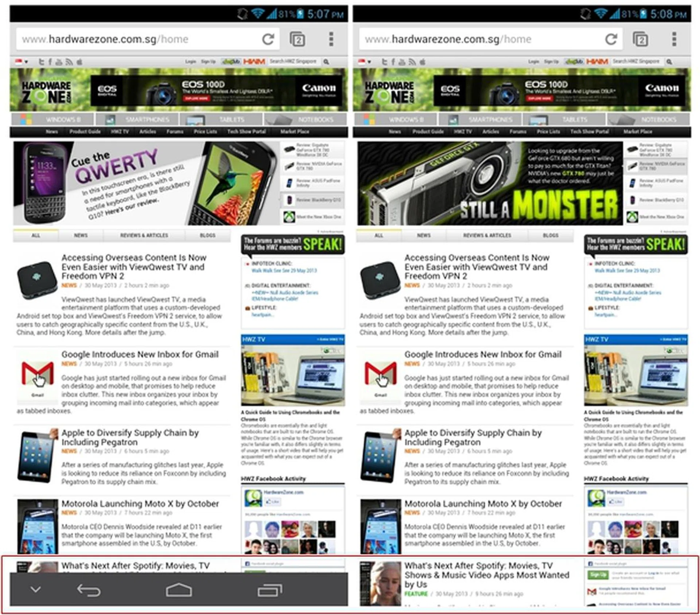This screenshot has width=700, height=615.
Task: Open the three-dot overflow menu in left browser
Action: (331, 39)
